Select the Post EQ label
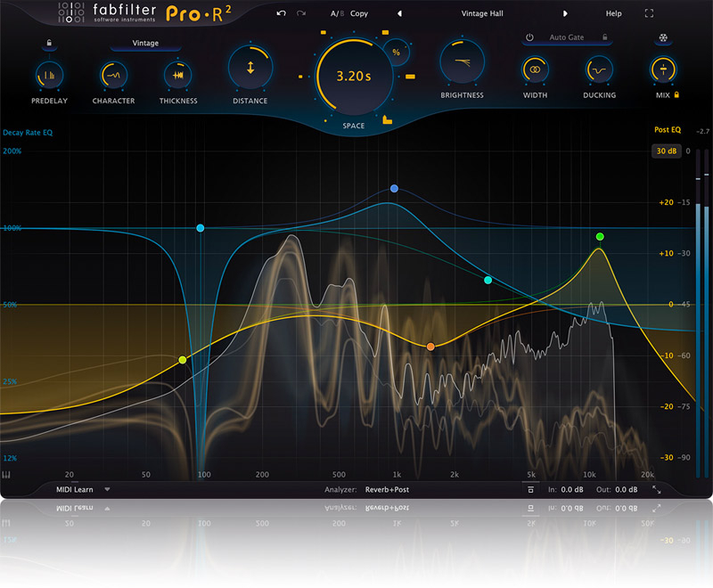 668,130
